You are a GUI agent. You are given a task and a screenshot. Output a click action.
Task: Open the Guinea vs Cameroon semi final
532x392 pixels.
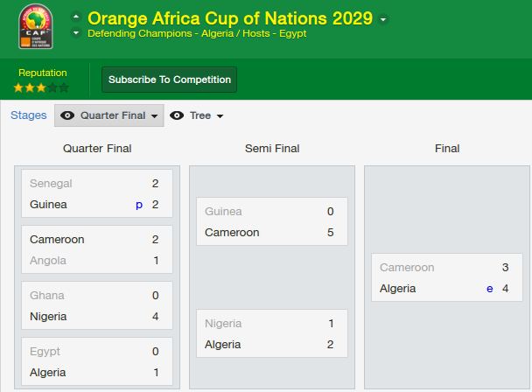tap(272, 221)
